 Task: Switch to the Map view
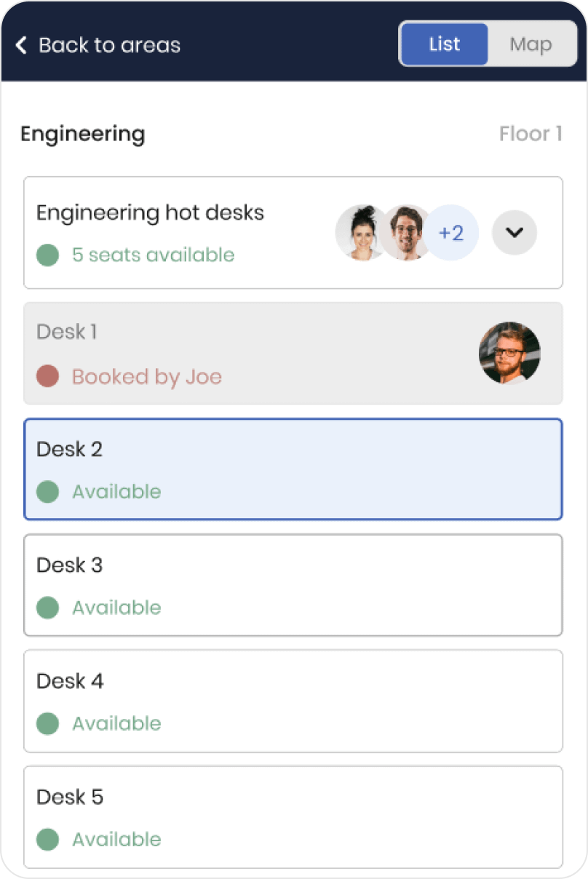point(531,44)
